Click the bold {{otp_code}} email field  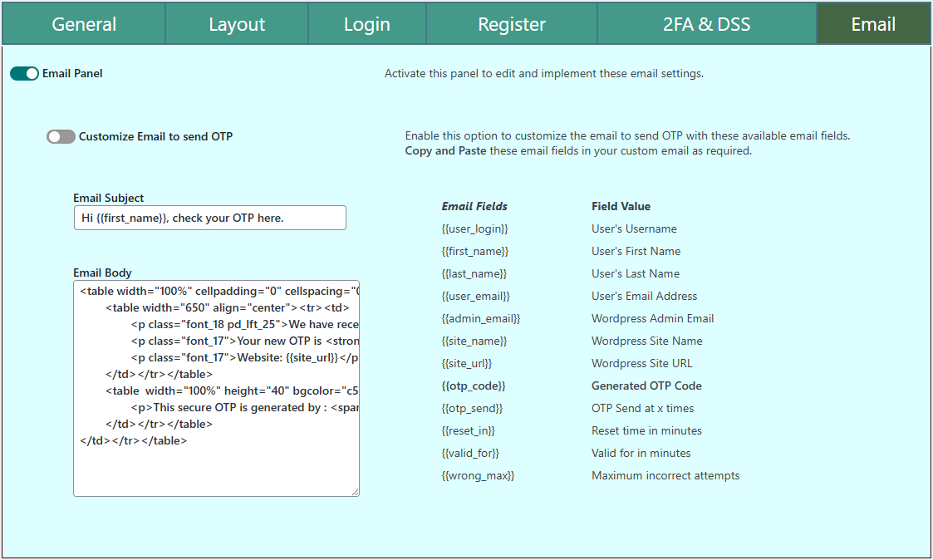click(x=473, y=386)
